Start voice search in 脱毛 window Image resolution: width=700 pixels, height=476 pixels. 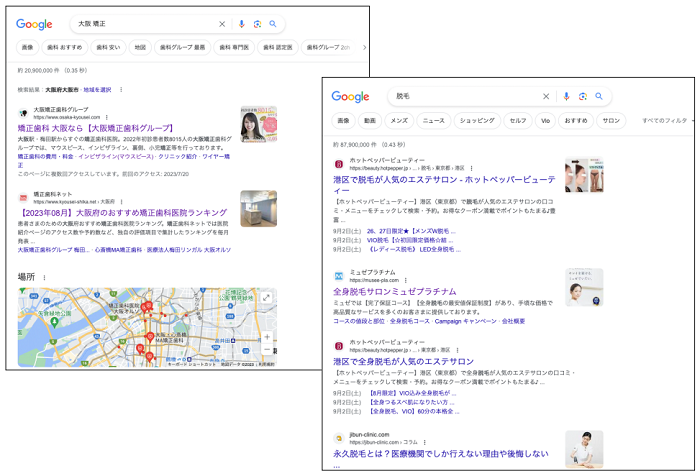coord(566,96)
